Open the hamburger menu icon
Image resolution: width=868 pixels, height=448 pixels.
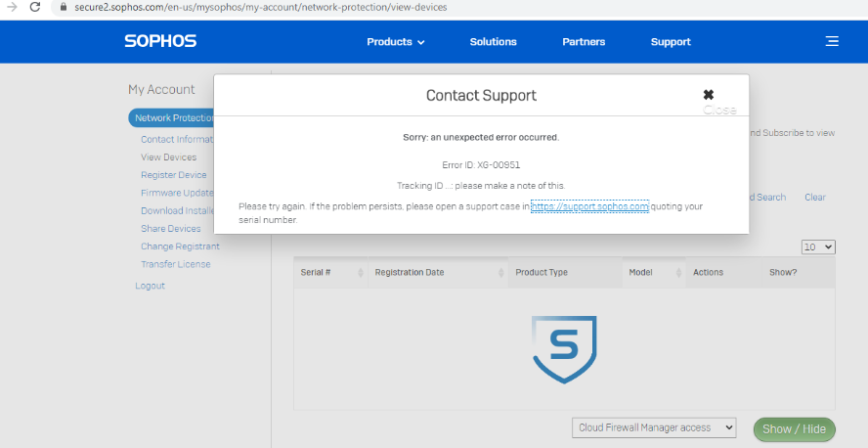tap(832, 41)
